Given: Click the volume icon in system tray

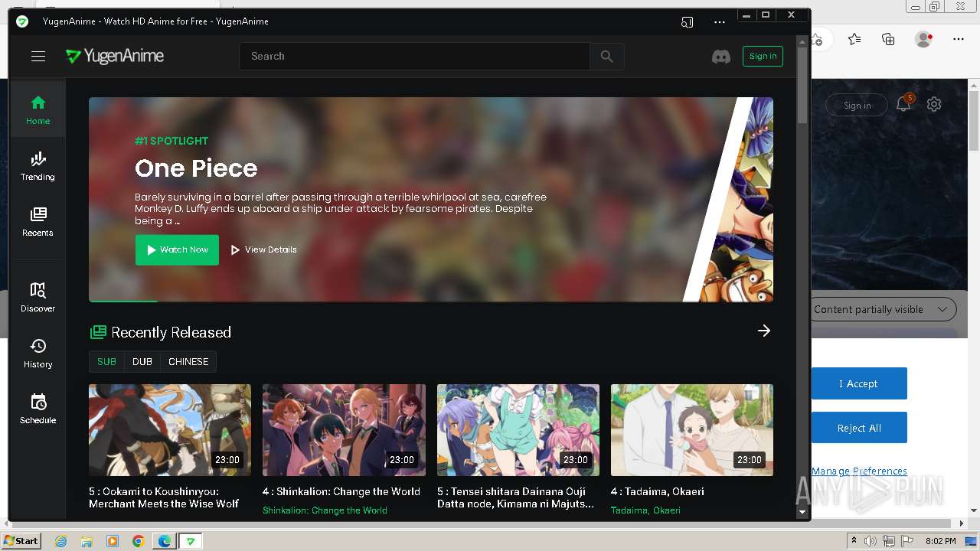Looking at the screenshot, I should 870,541.
